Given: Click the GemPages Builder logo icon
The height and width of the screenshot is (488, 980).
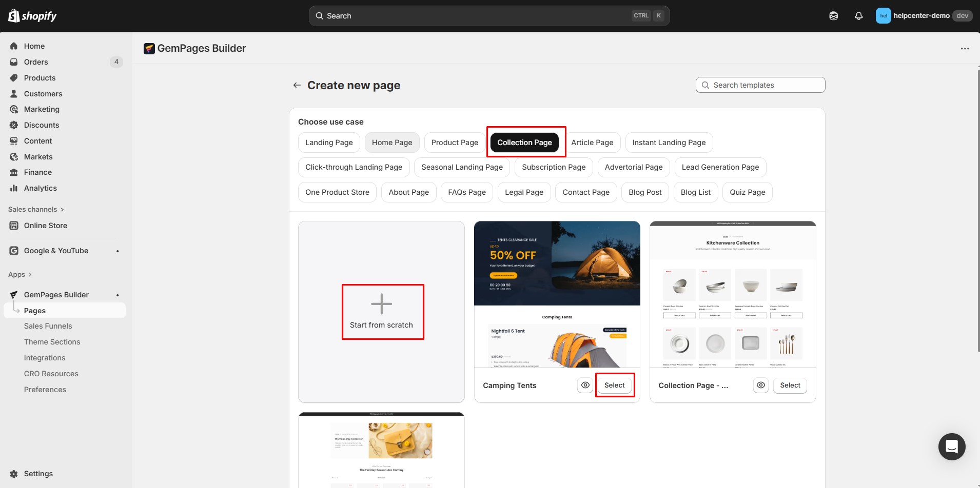Looking at the screenshot, I should coord(149,48).
